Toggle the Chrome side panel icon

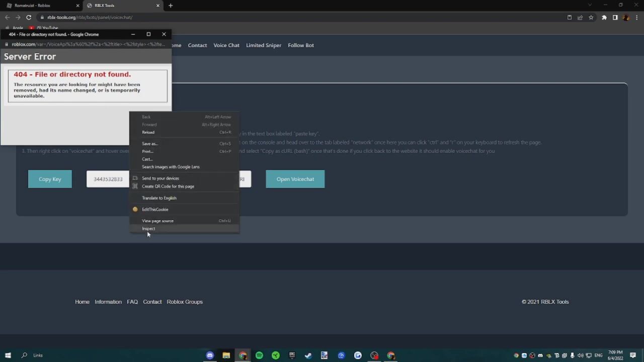point(615,17)
